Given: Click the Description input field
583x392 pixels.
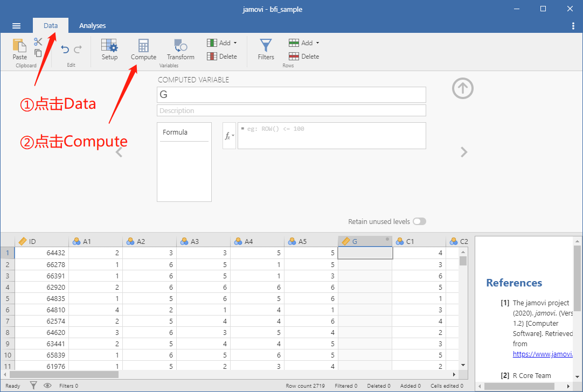Looking at the screenshot, I should [x=291, y=111].
